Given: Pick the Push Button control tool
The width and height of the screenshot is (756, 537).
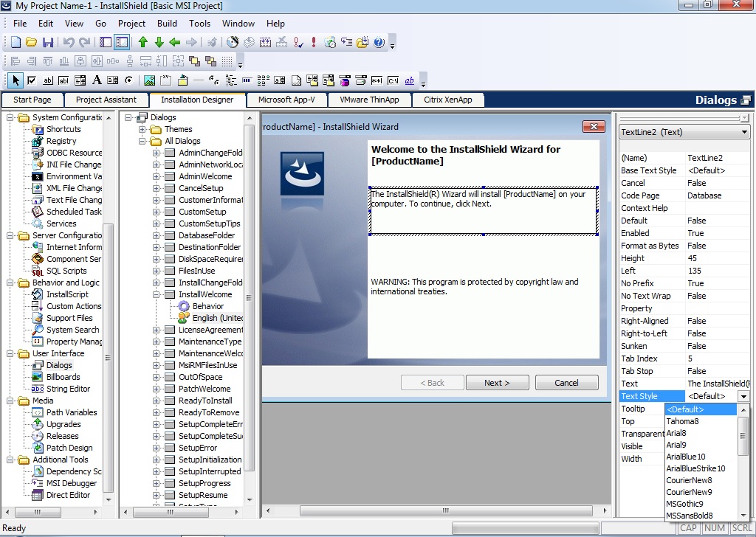Looking at the screenshot, I should [x=48, y=80].
